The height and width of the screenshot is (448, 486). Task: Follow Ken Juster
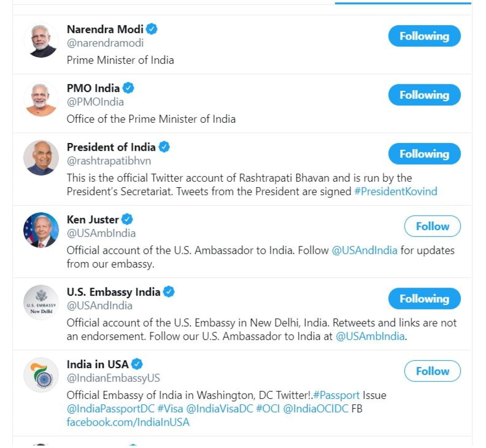[x=432, y=226]
